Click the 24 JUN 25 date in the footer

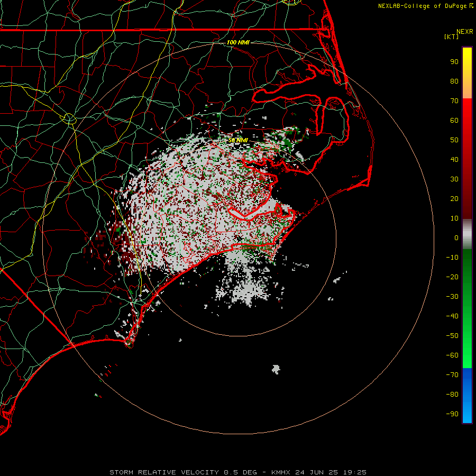(x=317, y=472)
